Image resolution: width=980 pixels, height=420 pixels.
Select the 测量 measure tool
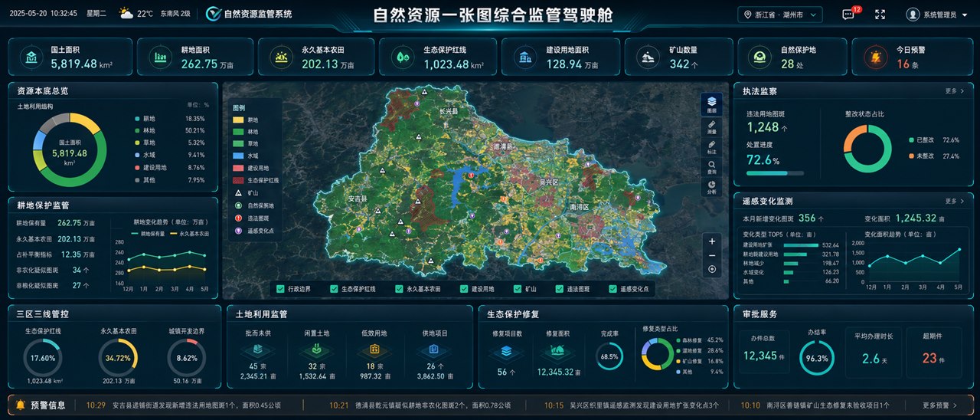tap(712, 126)
